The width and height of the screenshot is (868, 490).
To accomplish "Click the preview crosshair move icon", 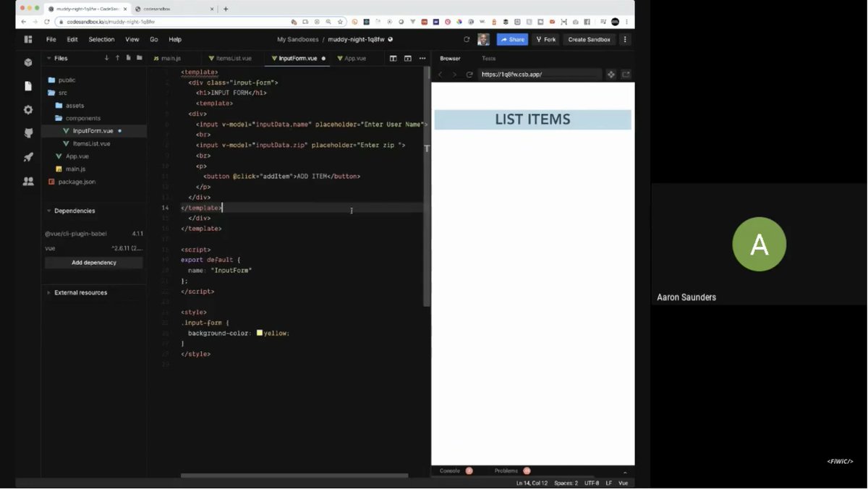I will click(611, 75).
